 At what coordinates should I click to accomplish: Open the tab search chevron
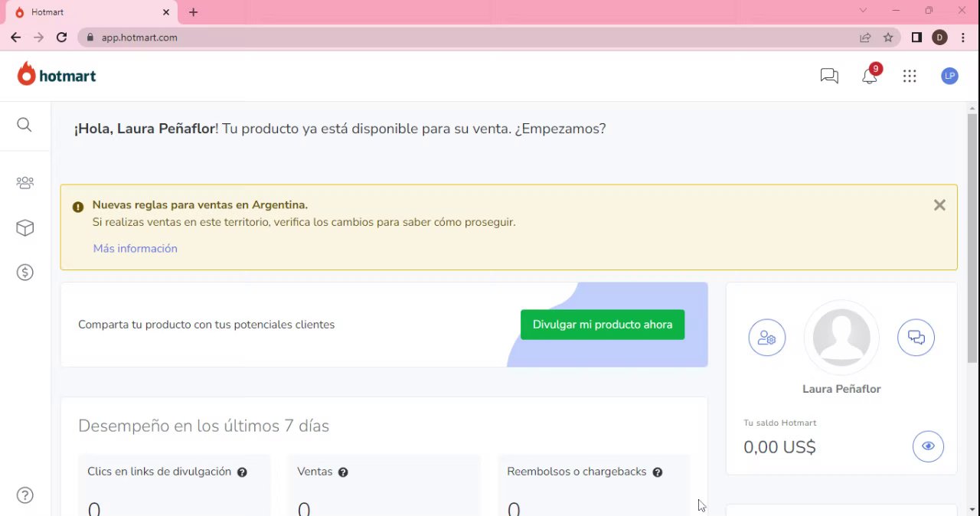[x=863, y=11]
